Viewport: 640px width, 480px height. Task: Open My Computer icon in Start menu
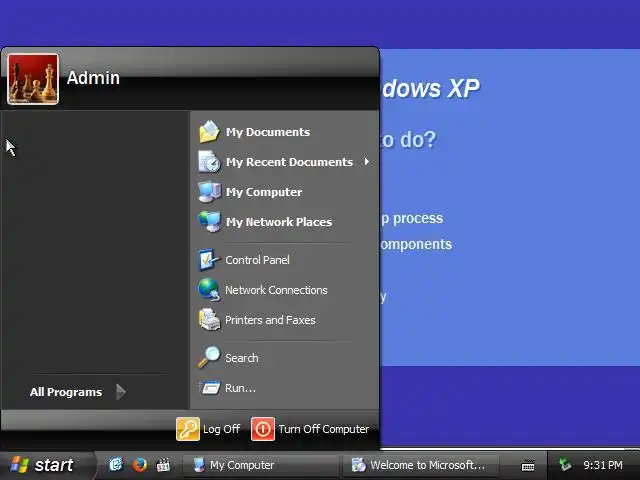209,192
